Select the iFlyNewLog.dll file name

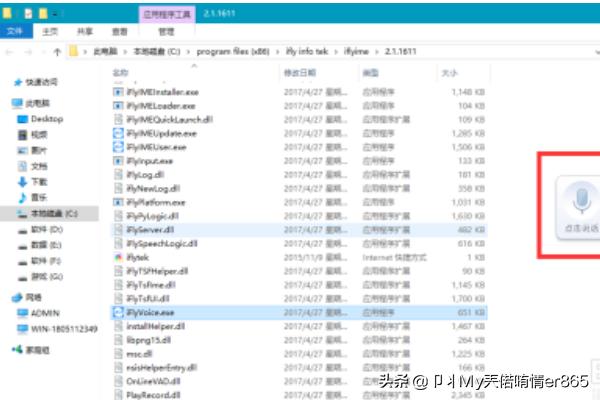pos(153,188)
